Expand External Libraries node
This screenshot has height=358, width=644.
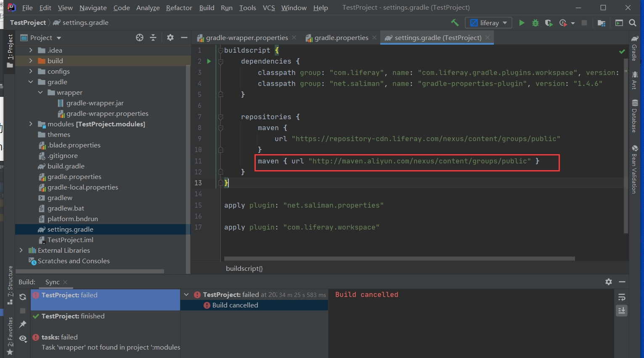(x=21, y=250)
